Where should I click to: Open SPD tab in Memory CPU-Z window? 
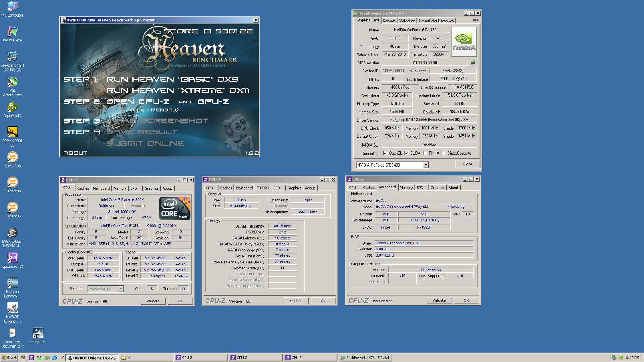click(277, 188)
